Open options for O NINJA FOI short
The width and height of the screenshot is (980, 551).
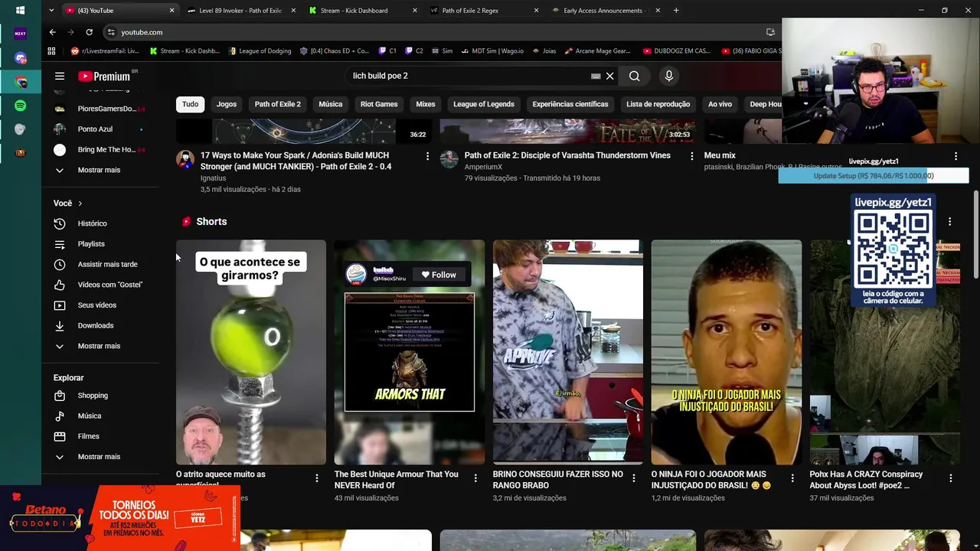[x=792, y=478]
